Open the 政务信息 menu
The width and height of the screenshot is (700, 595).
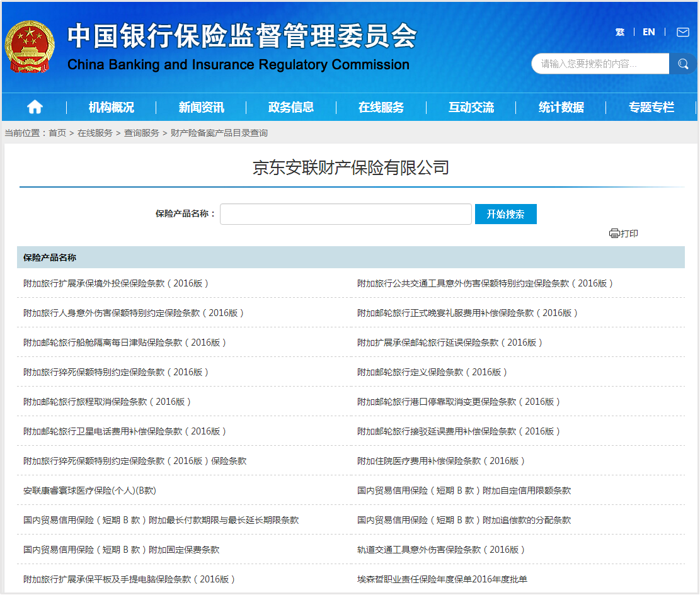291,107
